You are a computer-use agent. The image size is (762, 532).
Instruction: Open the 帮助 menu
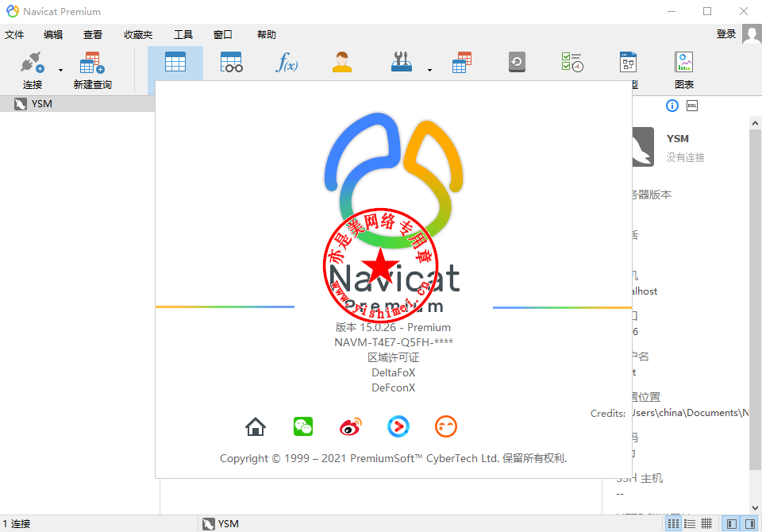(267, 34)
